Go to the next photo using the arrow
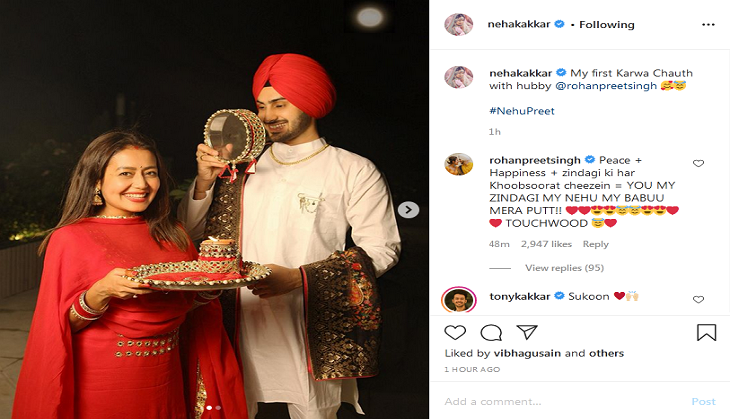The image size is (730, 419). click(408, 210)
